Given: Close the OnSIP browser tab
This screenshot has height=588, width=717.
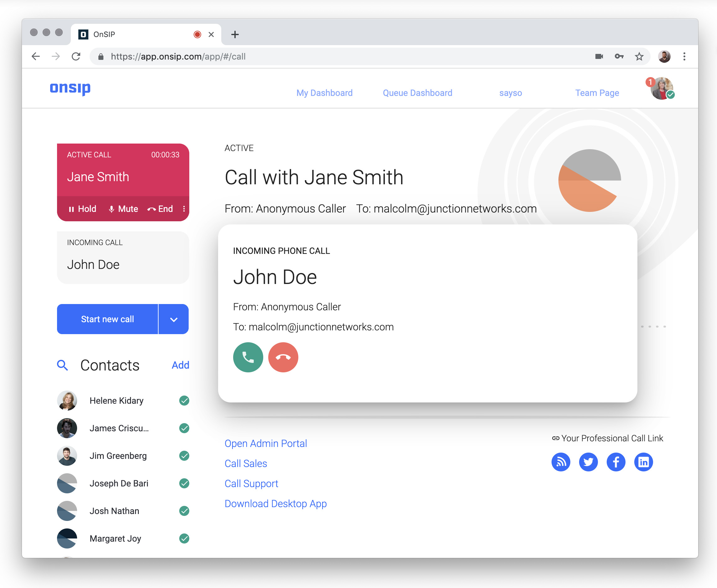Looking at the screenshot, I should 211,34.
